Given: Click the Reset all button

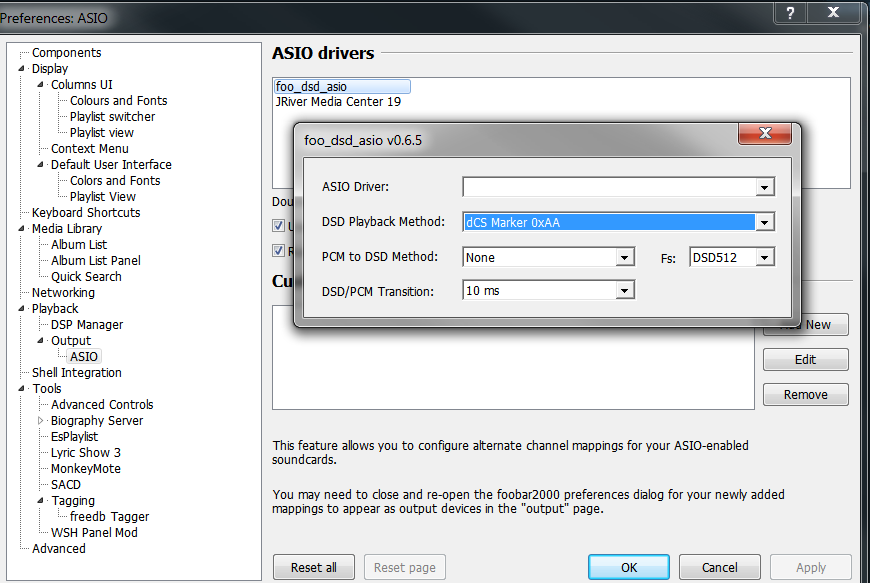Looking at the screenshot, I should point(313,567).
